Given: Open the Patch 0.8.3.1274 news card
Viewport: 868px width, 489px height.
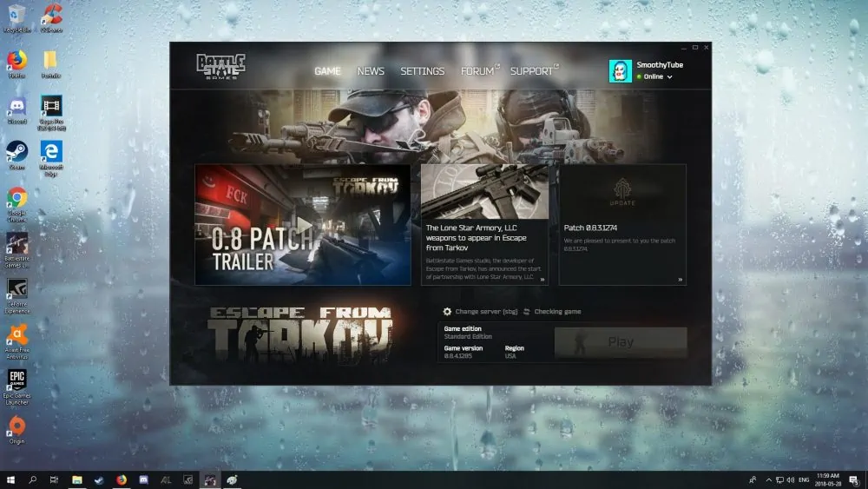Looking at the screenshot, I should click(622, 224).
